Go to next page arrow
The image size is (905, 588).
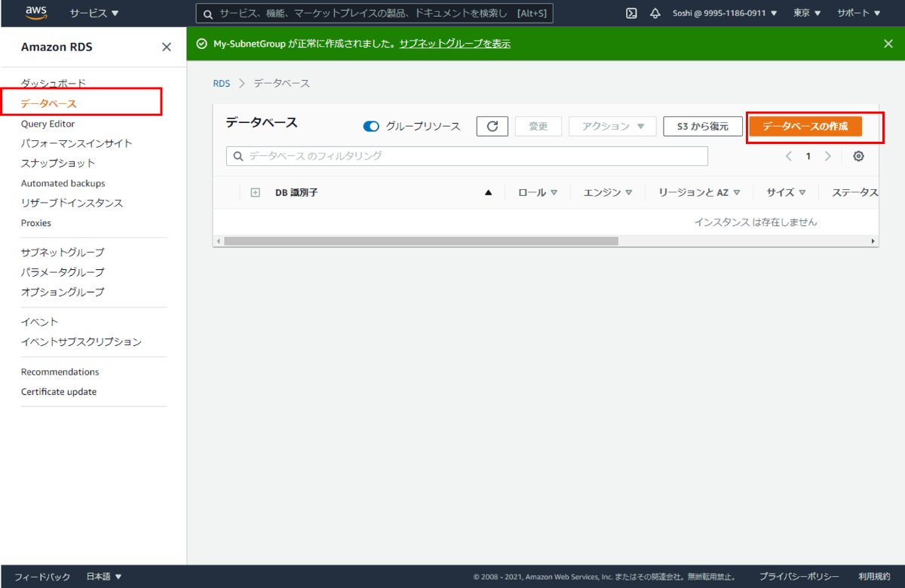click(827, 157)
